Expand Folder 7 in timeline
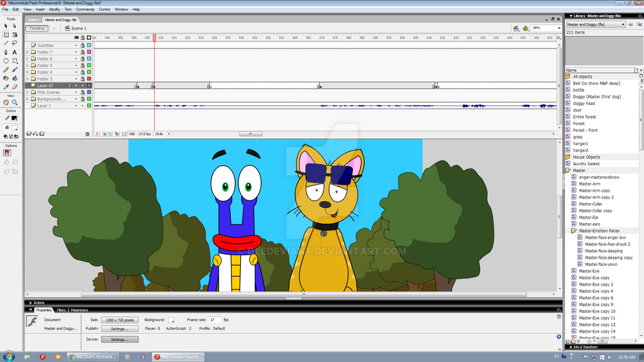 coord(28,52)
